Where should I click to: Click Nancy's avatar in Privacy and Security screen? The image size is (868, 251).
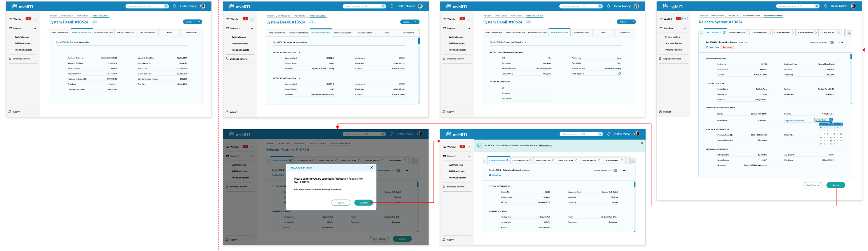tap(636, 6)
